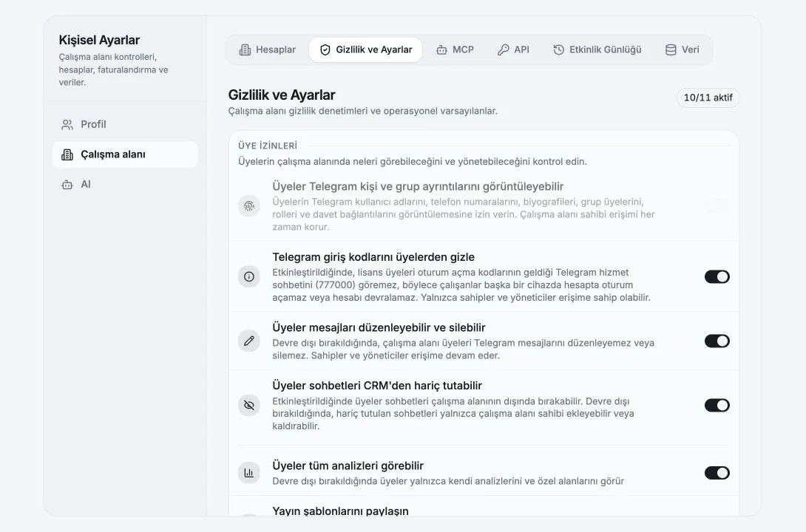Click 'Üyeler tüm analizleri görebilir' title
The width and height of the screenshot is (806, 532).
point(348,465)
